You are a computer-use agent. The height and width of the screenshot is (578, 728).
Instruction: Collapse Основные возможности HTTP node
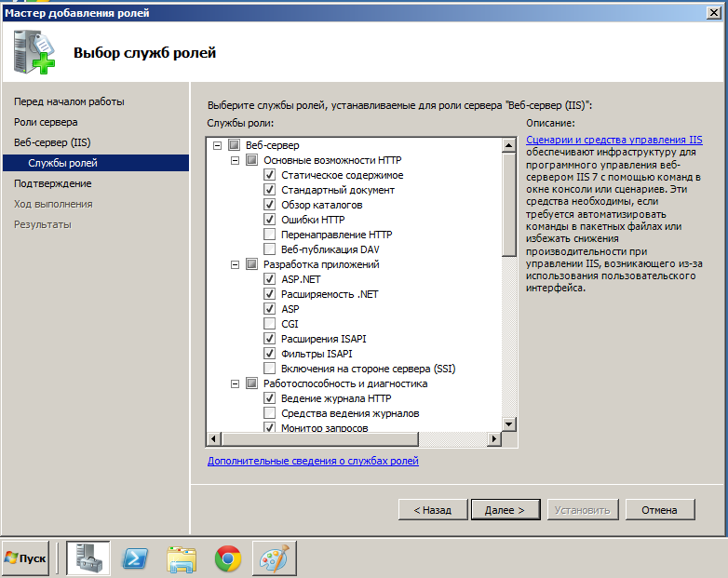[235, 160]
